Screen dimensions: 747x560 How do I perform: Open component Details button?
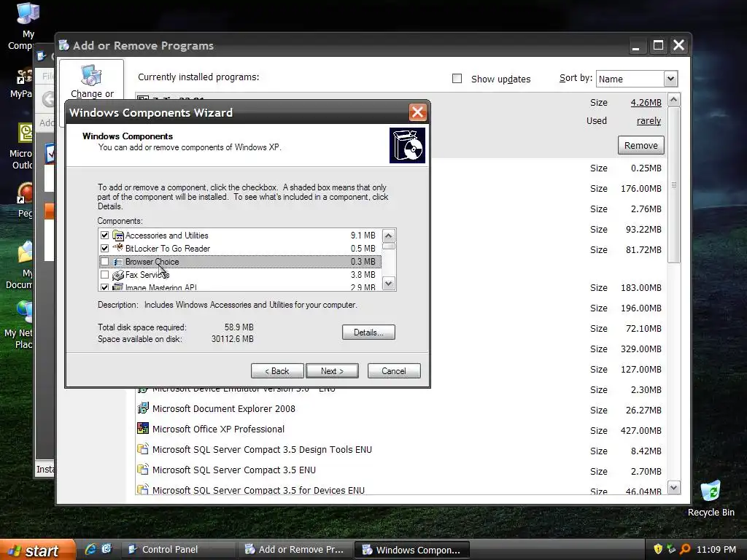coord(368,332)
